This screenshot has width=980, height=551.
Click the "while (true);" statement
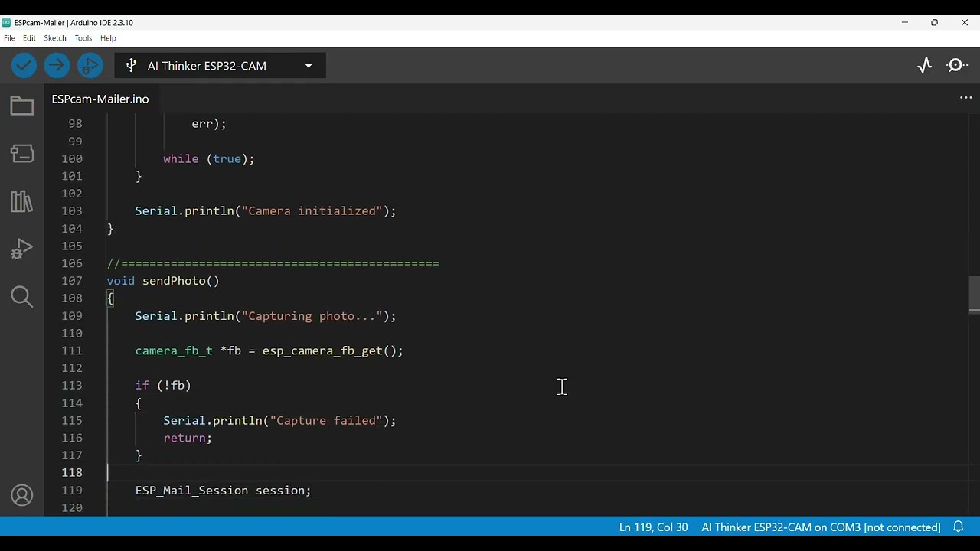[x=208, y=158]
